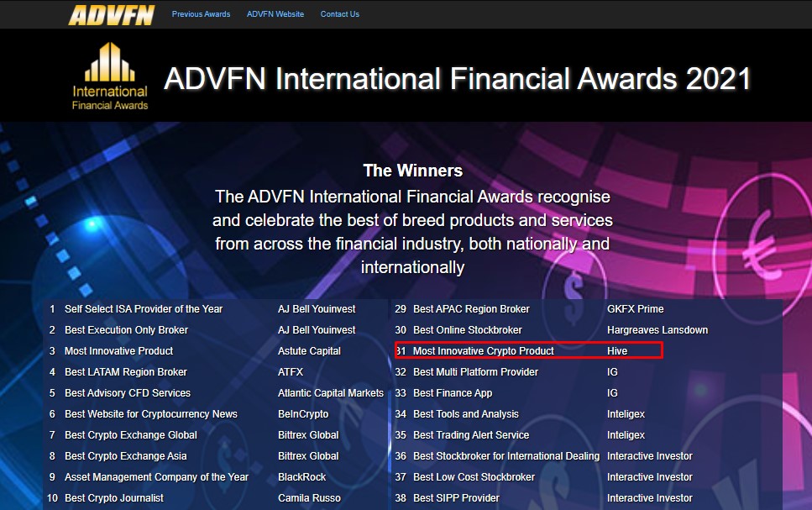Select 'Asset Management Company of the Year'

[156, 477]
